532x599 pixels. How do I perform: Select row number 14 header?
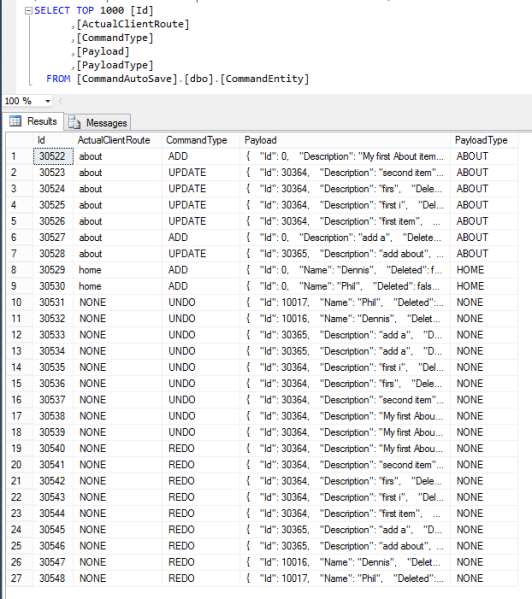pos(19,367)
